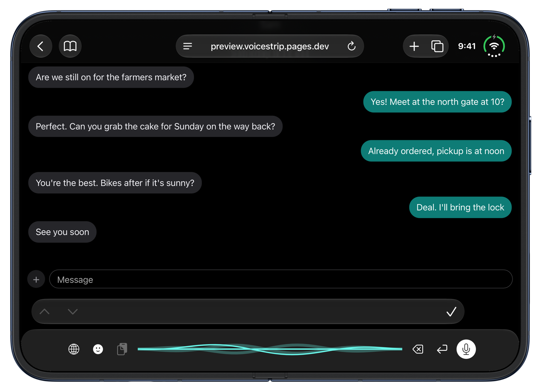Click the 9:41 clock in the toolbar
This screenshot has width=540, height=392.
click(467, 46)
